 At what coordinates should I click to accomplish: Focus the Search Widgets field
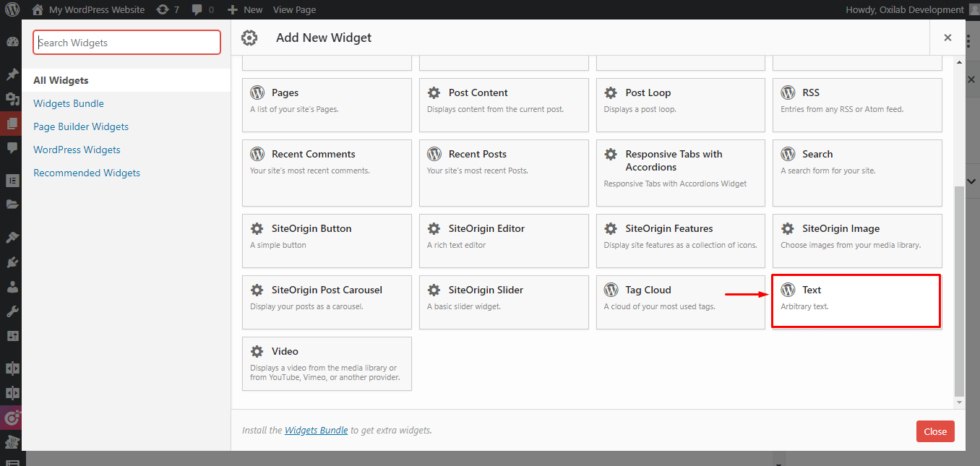126,43
